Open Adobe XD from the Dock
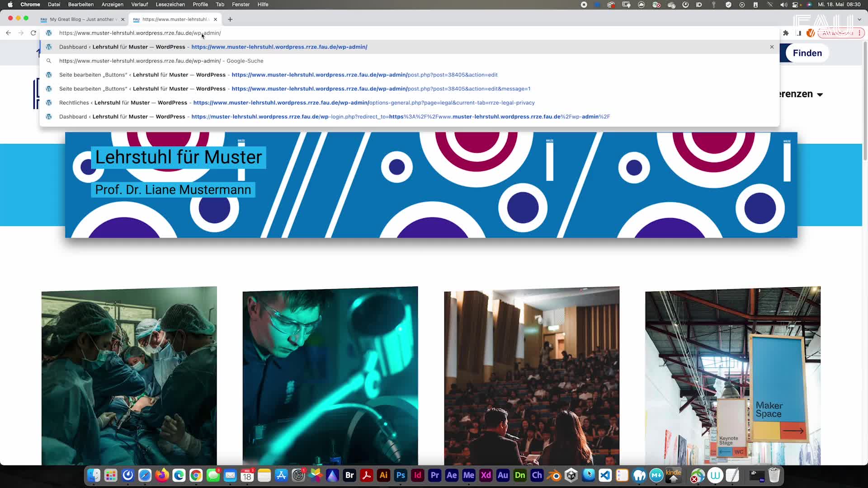 pyautogui.click(x=486, y=475)
